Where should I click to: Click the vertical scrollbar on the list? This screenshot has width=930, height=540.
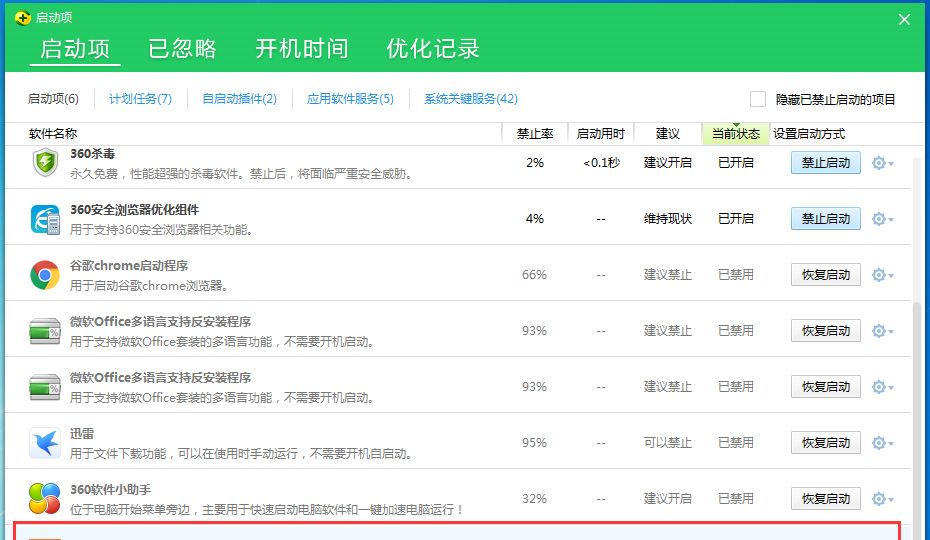[918, 400]
